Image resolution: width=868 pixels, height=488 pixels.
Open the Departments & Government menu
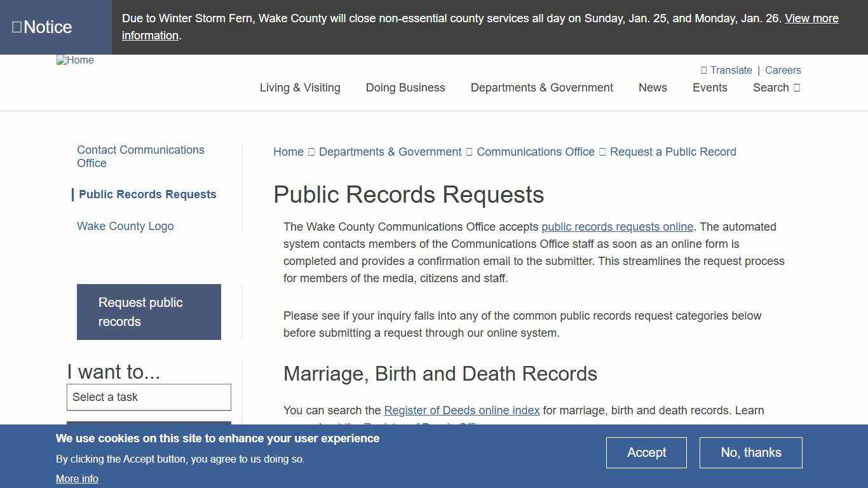[541, 88]
